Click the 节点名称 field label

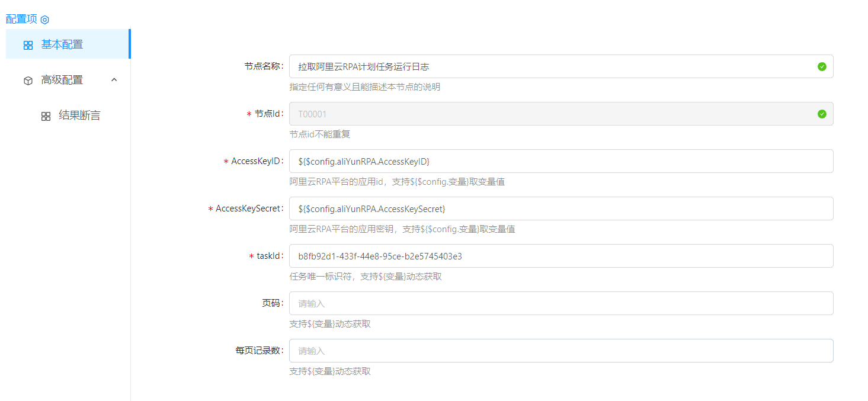[264, 66]
